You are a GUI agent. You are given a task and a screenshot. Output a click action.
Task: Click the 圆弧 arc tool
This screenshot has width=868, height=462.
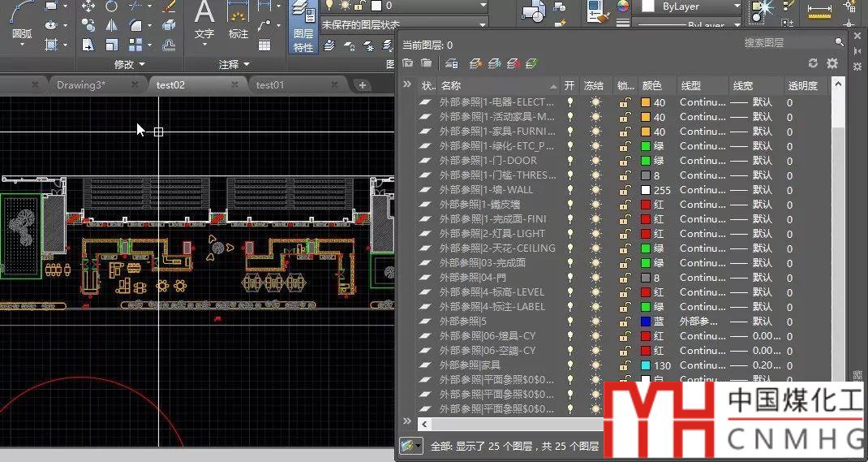coord(22,20)
